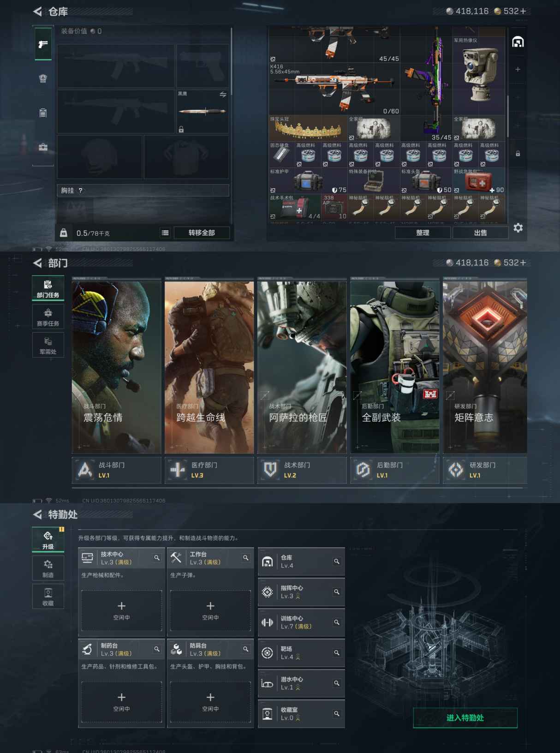
Task: Click the swap arrows icon on knife slot
Action: [223, 94]
